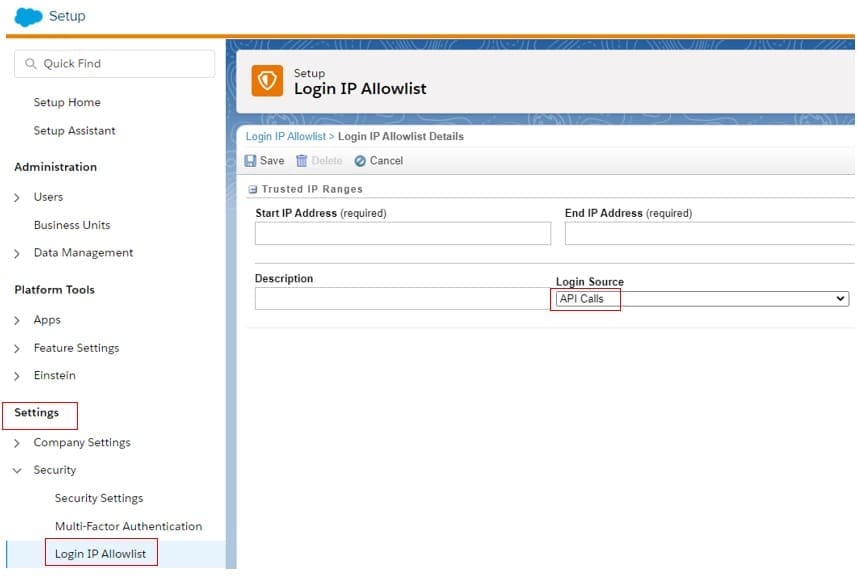This screenshot has height=580, width=857.
Task: Open the Login Source dropdown
Action: [x=701, y=299]
